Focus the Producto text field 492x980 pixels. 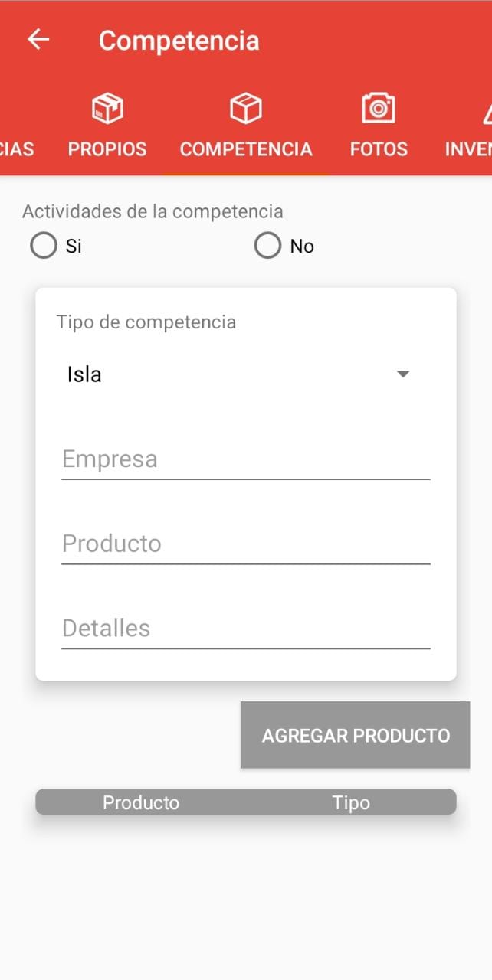coord(245,544)
